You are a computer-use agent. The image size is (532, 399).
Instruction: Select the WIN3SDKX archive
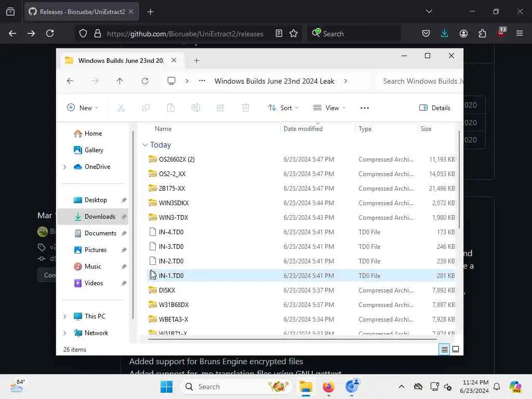(174, 203)
